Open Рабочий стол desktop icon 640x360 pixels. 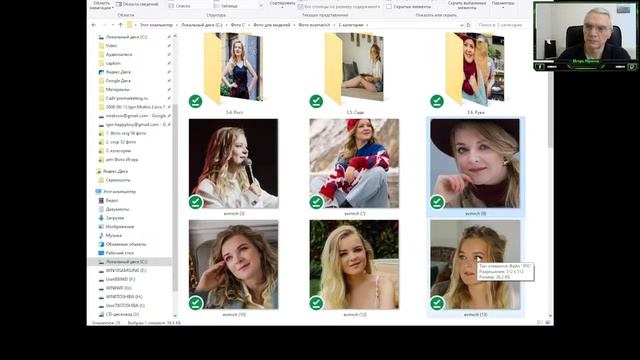(x=101, y=253)
